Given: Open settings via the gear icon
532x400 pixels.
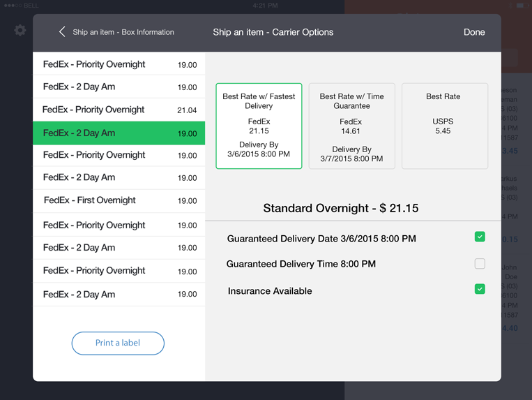Looking at the screenshot, I should [20, 30].
